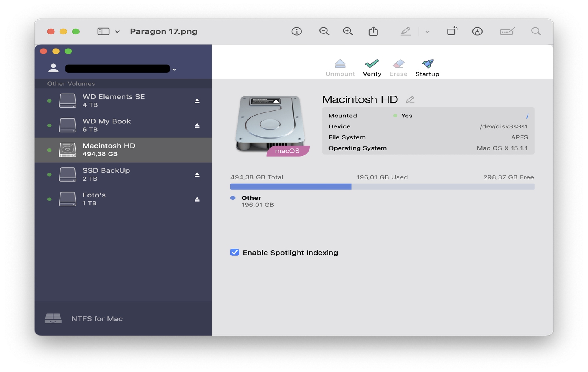The height and width of the screenshot is (372, 588).
Task: Expand the user account dropdown chevron
Action: click(174, 70)
